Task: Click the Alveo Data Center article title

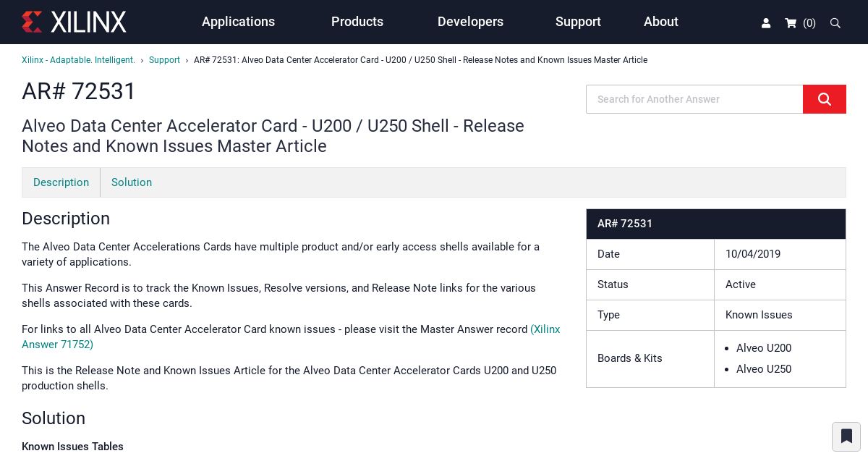Action: [x=273, y=136]
